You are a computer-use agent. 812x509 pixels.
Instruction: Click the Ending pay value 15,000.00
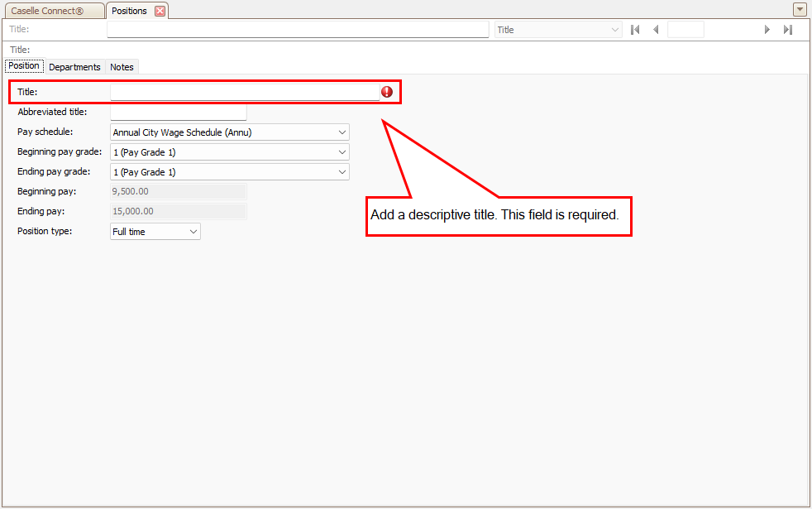point(178,211)
